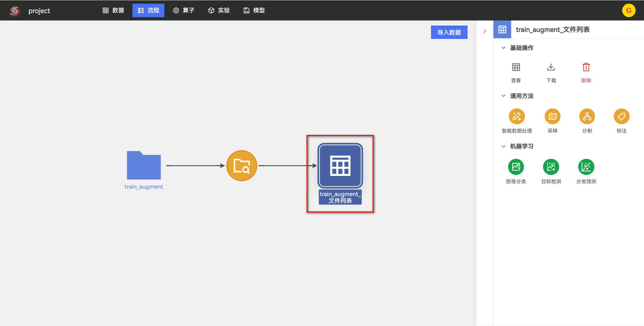Collapse the 通用方法 section
Screen dimensions: 644x326
coord(503,96)
